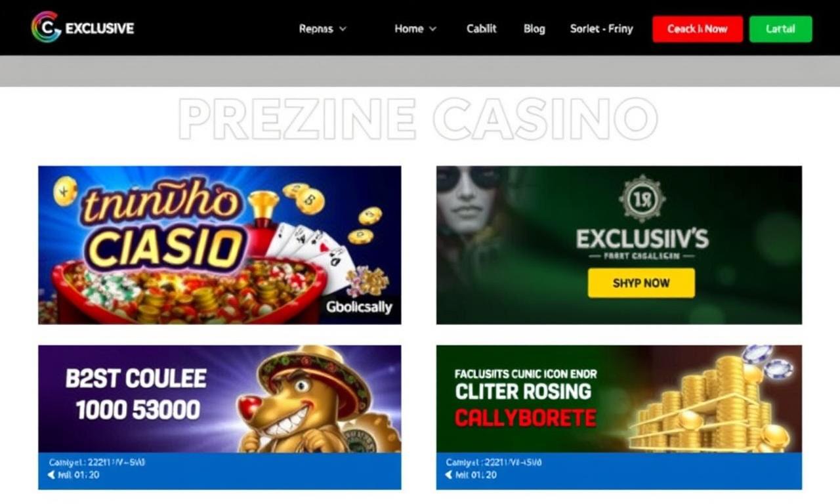
Task: Click the Exclusive brand name text
Action: click(x=100, y=28)
